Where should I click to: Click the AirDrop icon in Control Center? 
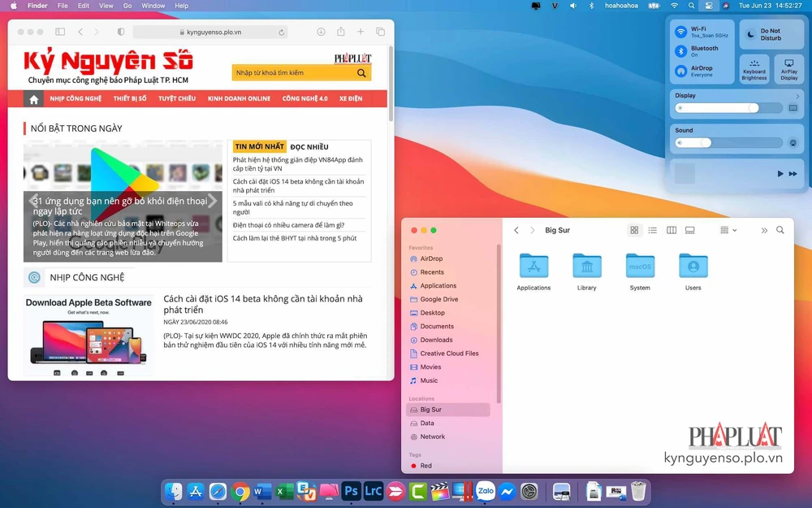coord(681,72)
